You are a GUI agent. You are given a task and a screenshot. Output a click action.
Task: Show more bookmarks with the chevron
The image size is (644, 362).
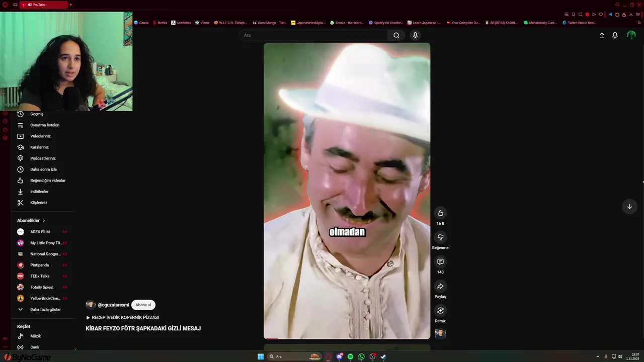pyautogui.click(x=639, y=23)
